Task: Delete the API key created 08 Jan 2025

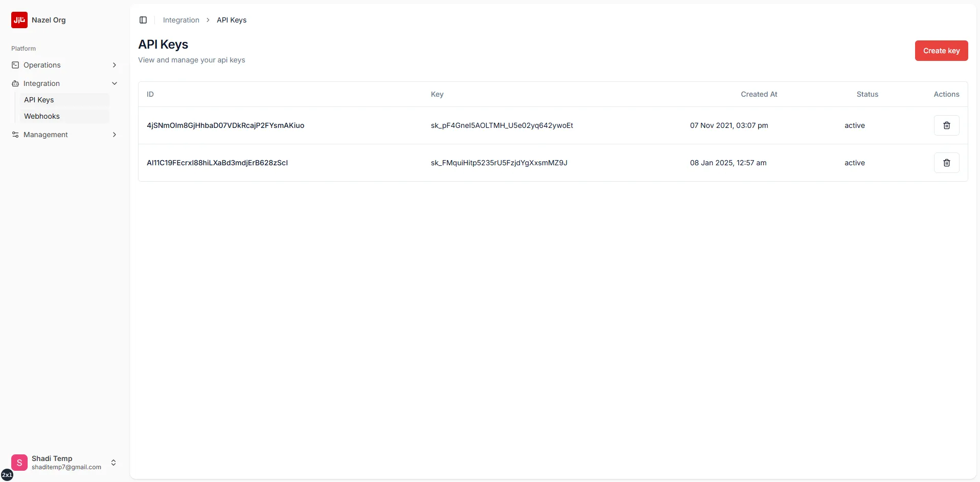Action: pyautogui.click(x=946, y=162)
